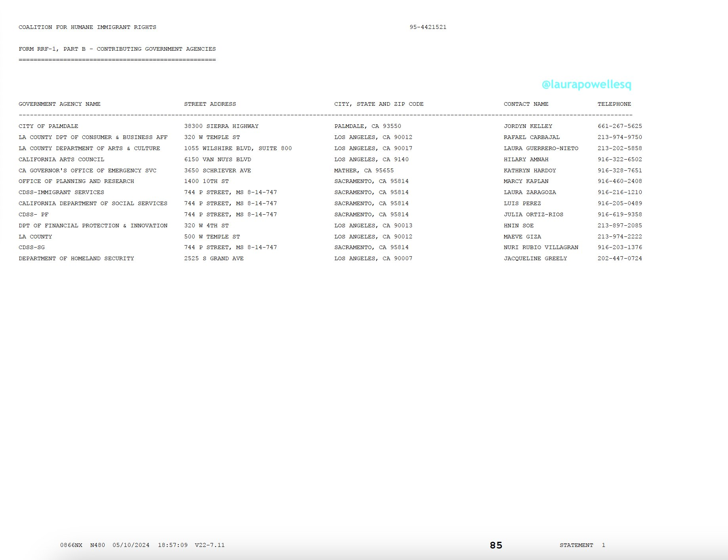Select contact NURI RUBIO VILLAGRAN
Viewport: 728px width, 560px height.
pos(541,248)
